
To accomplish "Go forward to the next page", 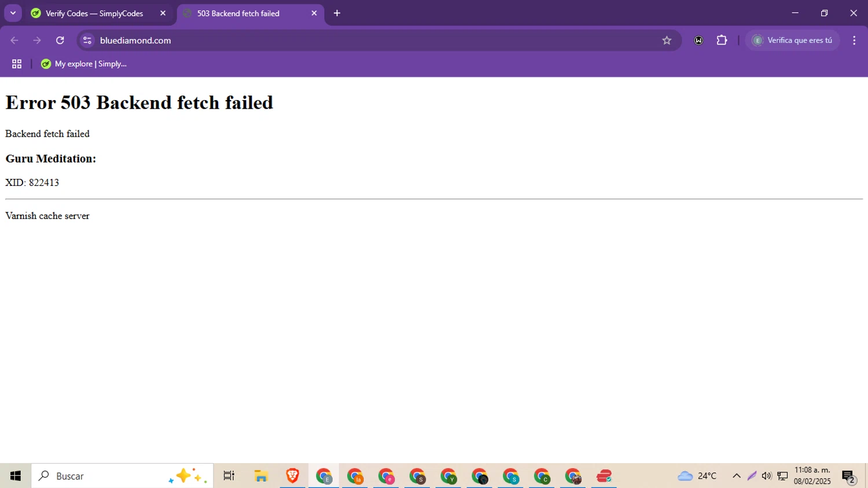I will (x=37, y=41).
